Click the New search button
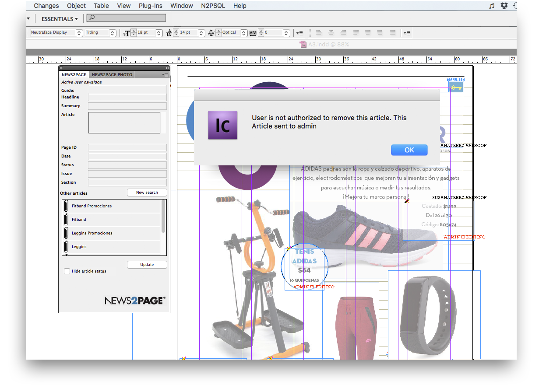546x392 pixels. (x=147, y=192)
